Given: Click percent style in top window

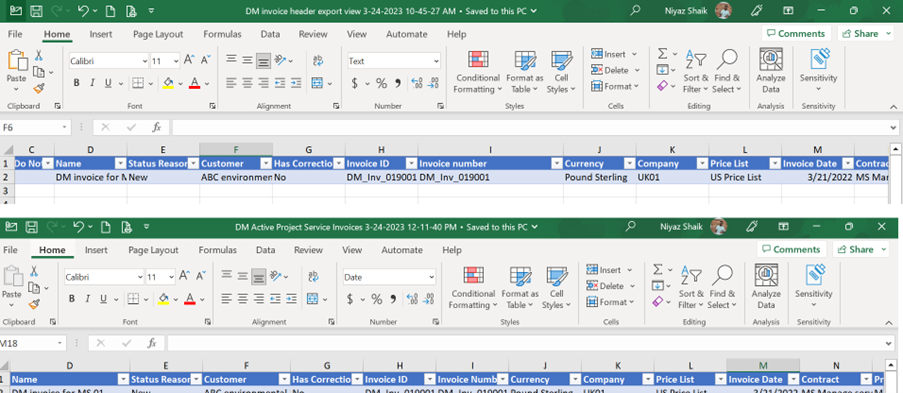Looking at the screenshot, I should point(381,84).
